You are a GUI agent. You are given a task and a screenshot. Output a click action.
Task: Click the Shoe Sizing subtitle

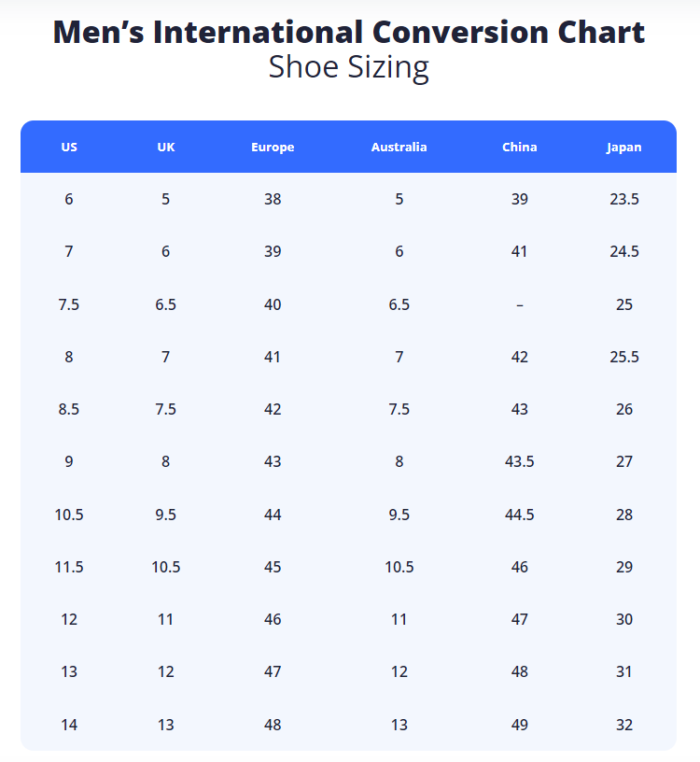[x=349, y=67]
